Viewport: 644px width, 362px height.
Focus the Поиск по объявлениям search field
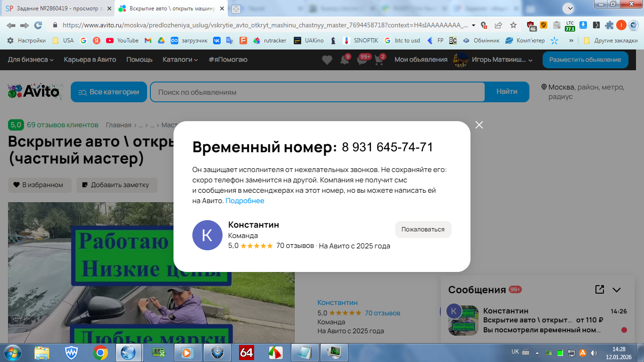click(x=317, y=92)
